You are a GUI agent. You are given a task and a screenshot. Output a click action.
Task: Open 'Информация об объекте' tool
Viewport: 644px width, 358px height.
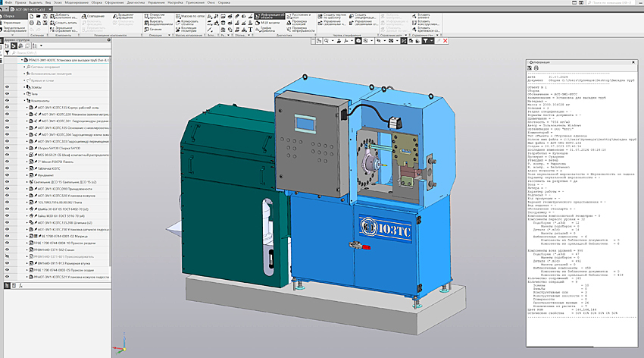pyautogui.click(x=271, y=15)
